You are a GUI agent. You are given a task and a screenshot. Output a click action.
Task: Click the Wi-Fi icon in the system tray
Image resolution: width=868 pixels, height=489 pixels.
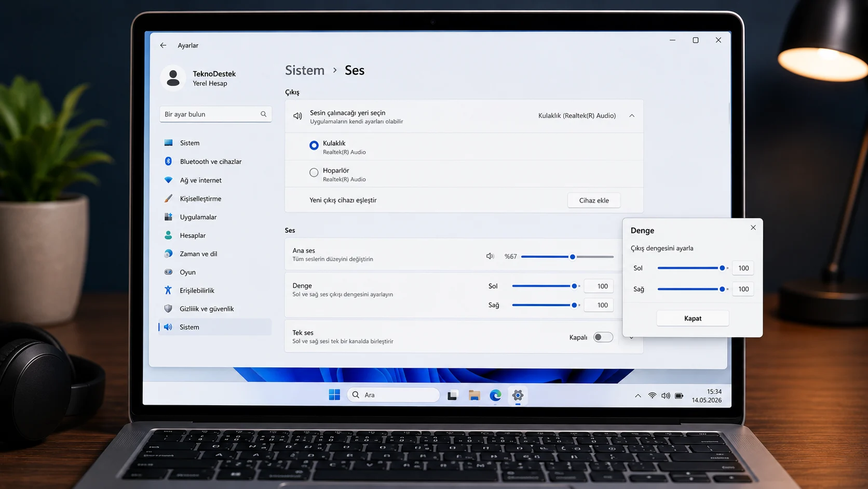pos(652,395)
